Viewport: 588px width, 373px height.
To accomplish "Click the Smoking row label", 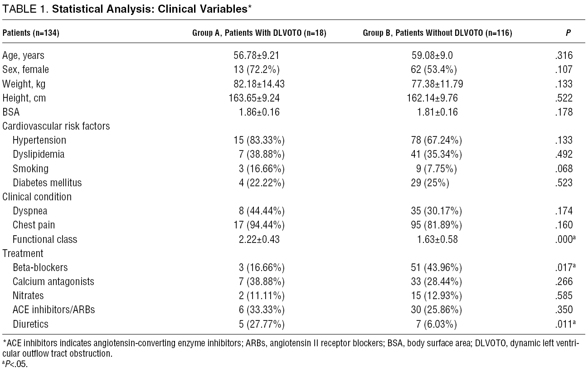I will click(30, 169).
